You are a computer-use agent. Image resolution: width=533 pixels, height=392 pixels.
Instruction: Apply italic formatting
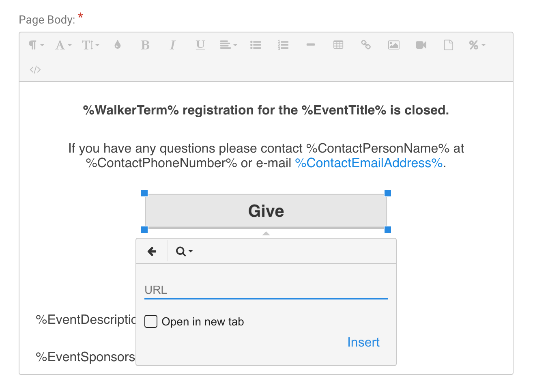coord(172,45)
